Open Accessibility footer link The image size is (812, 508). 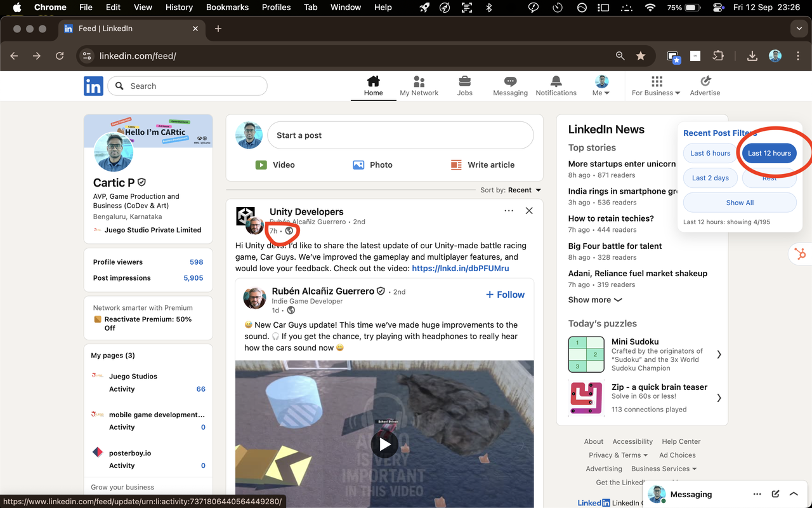click(x=632, y=441)
